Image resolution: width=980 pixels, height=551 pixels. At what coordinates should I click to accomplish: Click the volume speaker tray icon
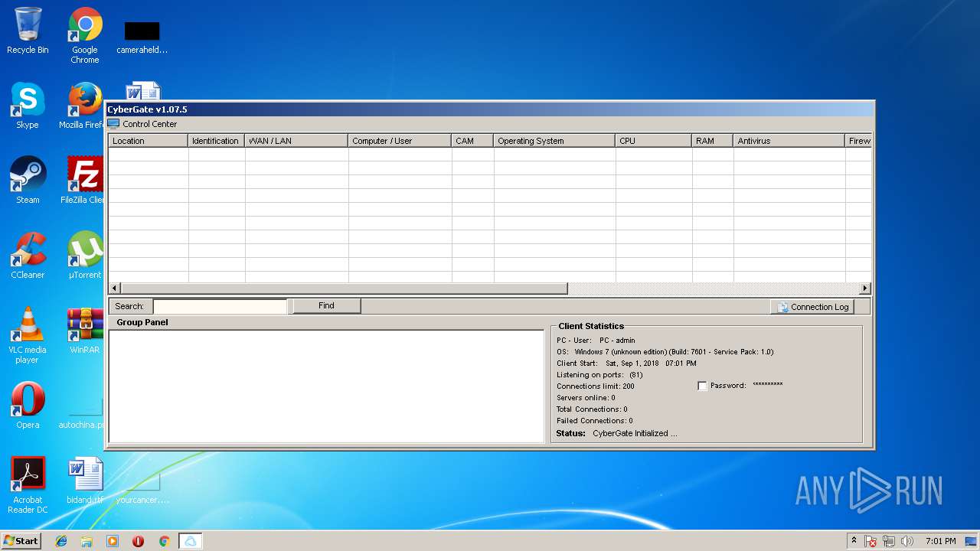(907, 541)
